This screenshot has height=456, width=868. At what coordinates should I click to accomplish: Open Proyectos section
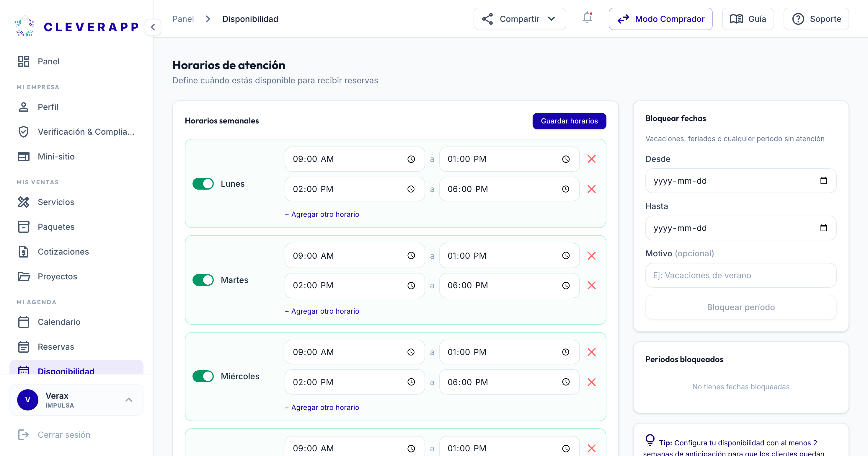pyautogui.click(x=76, y=276)
